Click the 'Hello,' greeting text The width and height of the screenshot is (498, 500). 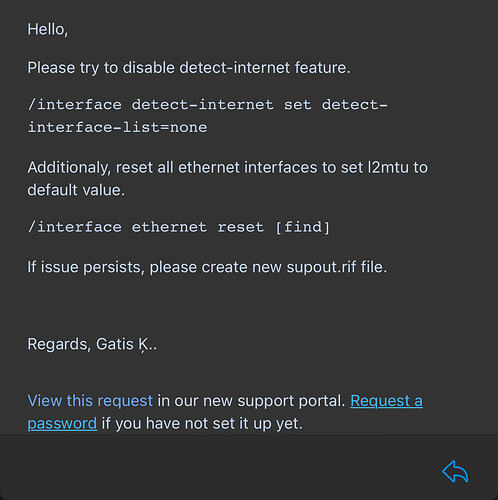pos(48,29)
